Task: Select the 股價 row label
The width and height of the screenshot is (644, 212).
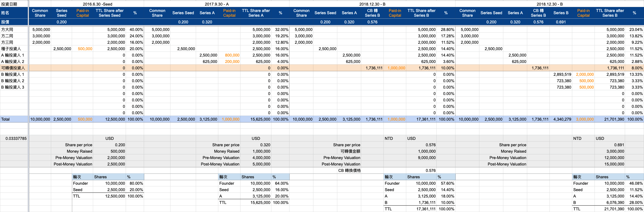Action: tap(14, 22)
